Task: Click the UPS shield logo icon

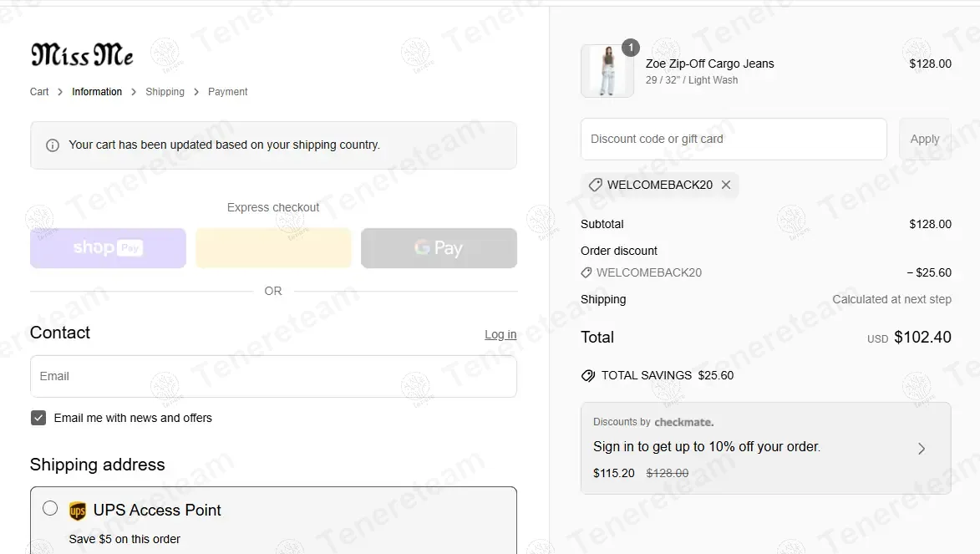Action: tap(78, 511)
